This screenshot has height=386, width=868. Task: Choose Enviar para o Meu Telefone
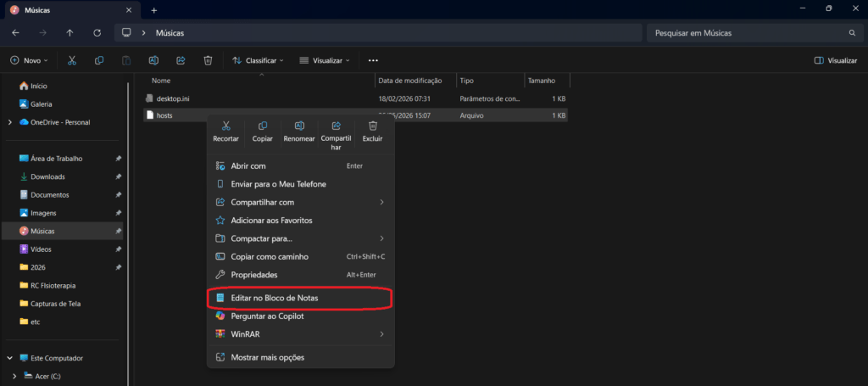301,184
